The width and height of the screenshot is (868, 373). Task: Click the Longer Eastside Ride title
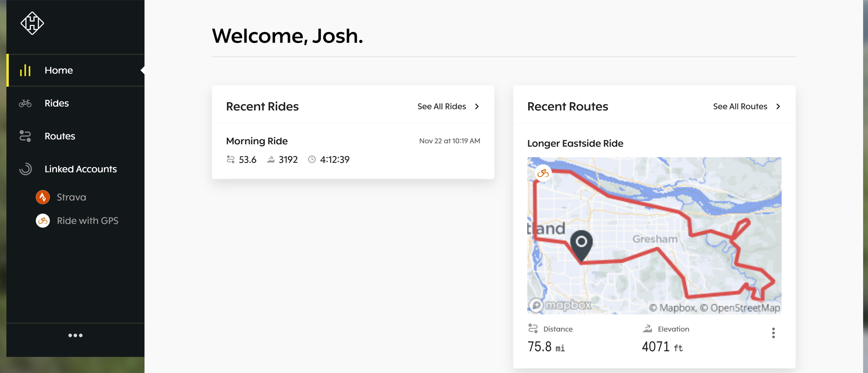575,143
